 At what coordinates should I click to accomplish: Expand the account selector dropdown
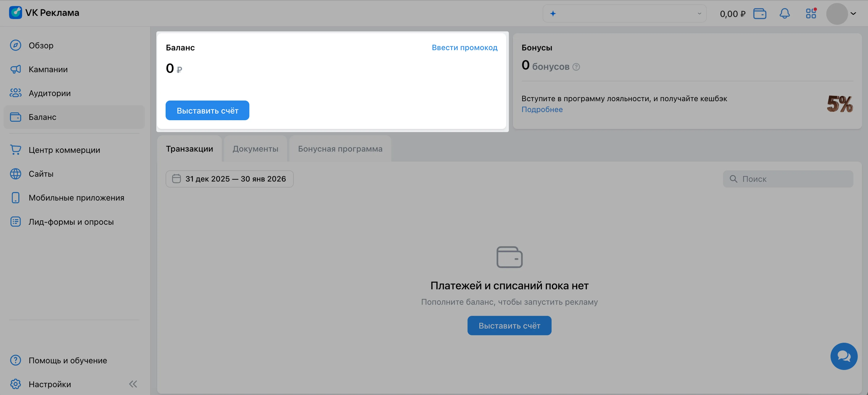click(x=624, y=14)
